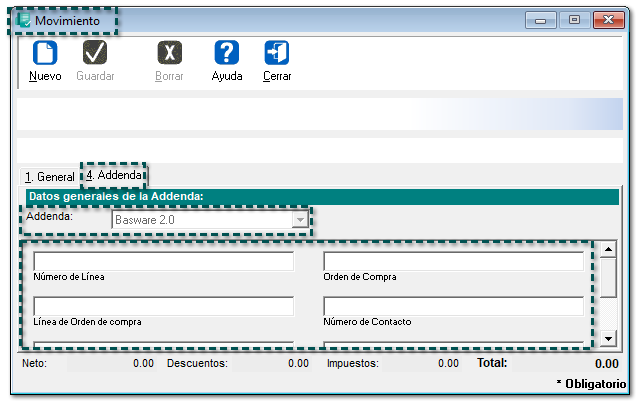This screenshot has width=639, height=404.
Task: Select the 4. Addenda tab
Action: [114, 175]
